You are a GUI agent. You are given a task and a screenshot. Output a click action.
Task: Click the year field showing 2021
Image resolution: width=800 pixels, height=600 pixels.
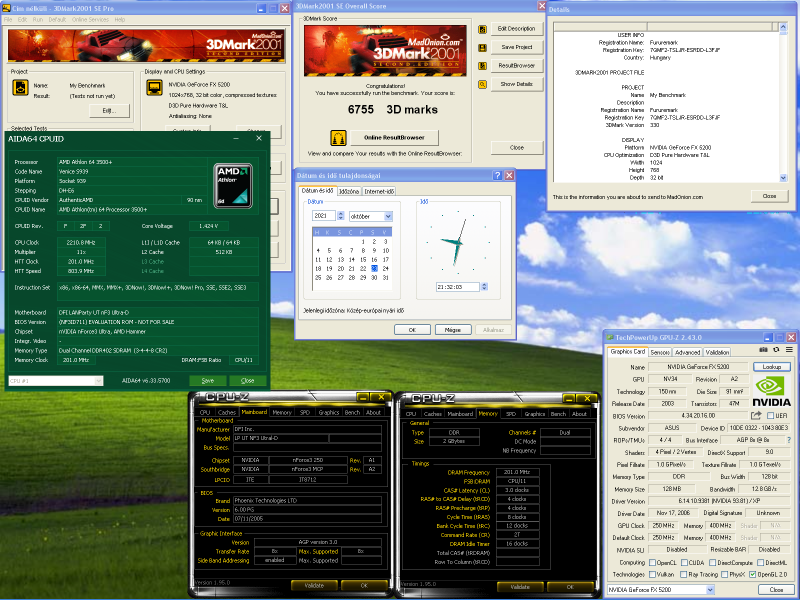(x=324, y=216)
